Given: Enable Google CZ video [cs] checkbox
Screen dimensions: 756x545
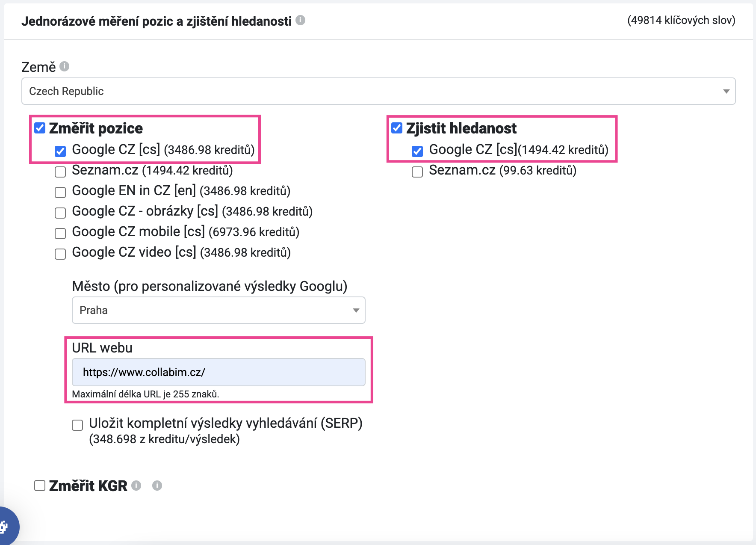Looking at the screenshot, I should (60, 254).
